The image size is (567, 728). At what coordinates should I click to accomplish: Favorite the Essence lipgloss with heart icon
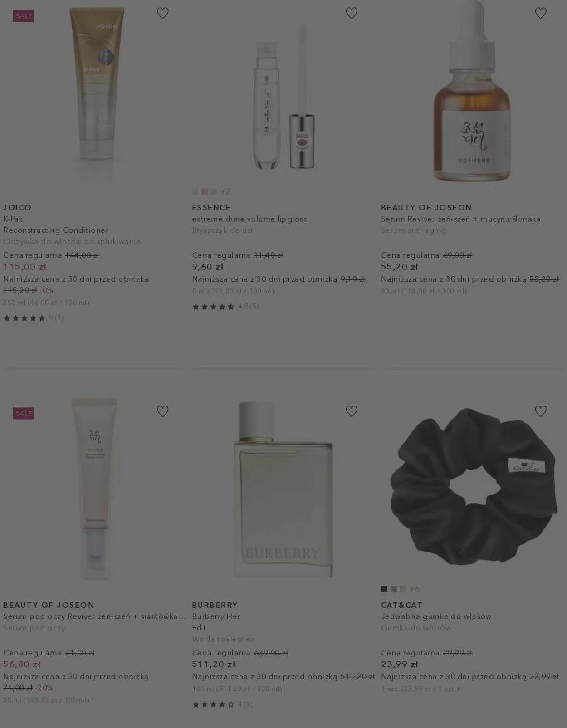pyautogui.click(x=352, y=13)
